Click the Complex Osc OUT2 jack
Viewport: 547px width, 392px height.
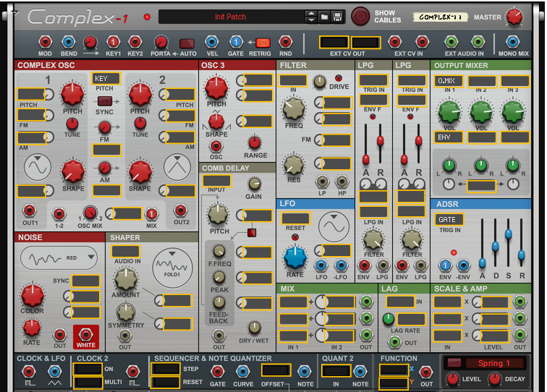tap(180, 210)
